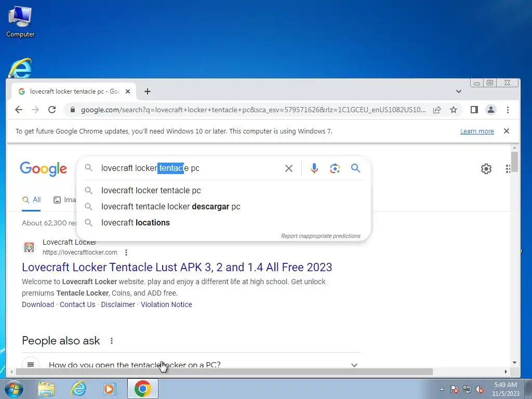This screenshot has width=532, height=399.
Task: Clear the search box text
Action: pyautogui.click(x=289, y=168)
